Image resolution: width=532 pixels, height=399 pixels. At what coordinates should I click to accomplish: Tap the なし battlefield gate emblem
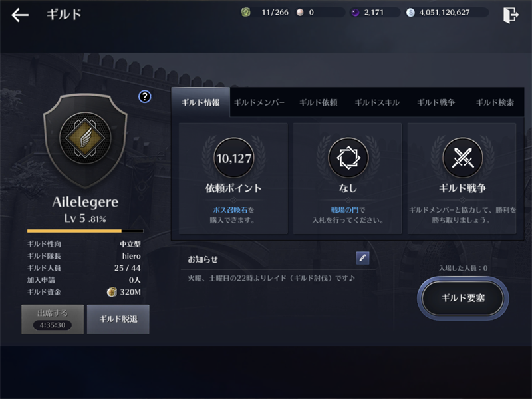(348, 158)
